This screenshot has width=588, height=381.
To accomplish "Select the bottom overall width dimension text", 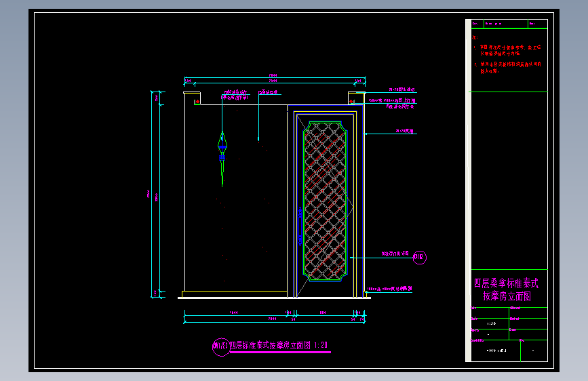I will pos(272,319).
